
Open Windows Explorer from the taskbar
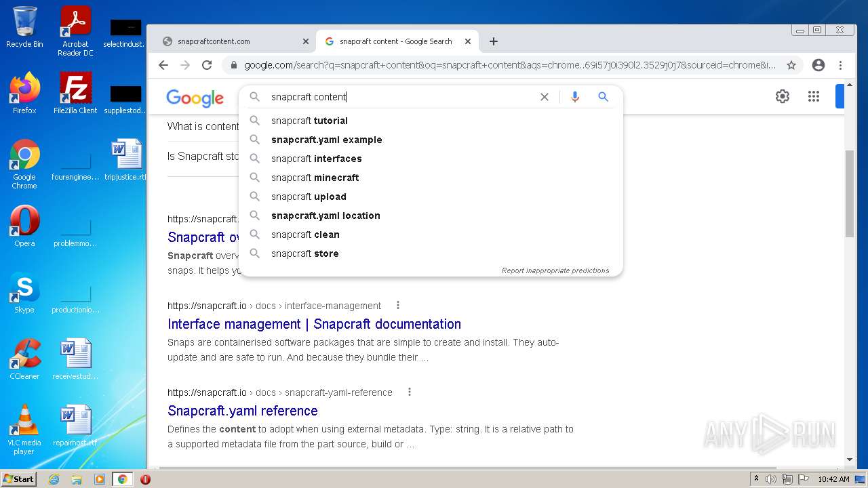click(77, 479)
